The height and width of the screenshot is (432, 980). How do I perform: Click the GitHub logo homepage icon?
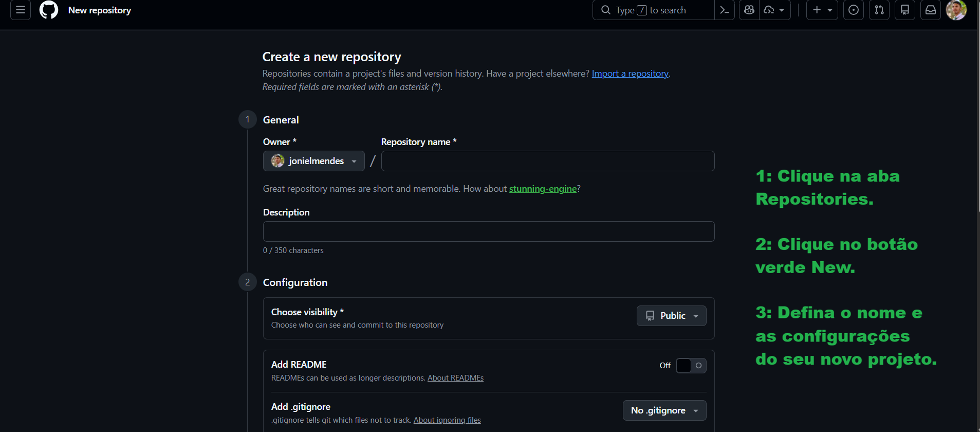[x=49, y=10]
